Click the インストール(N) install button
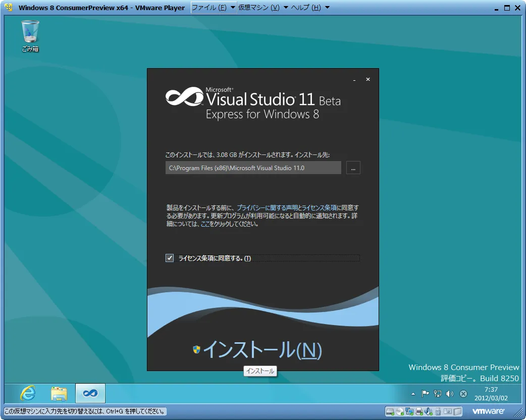Viewport: 526px width, 420px height. [262, 349]
